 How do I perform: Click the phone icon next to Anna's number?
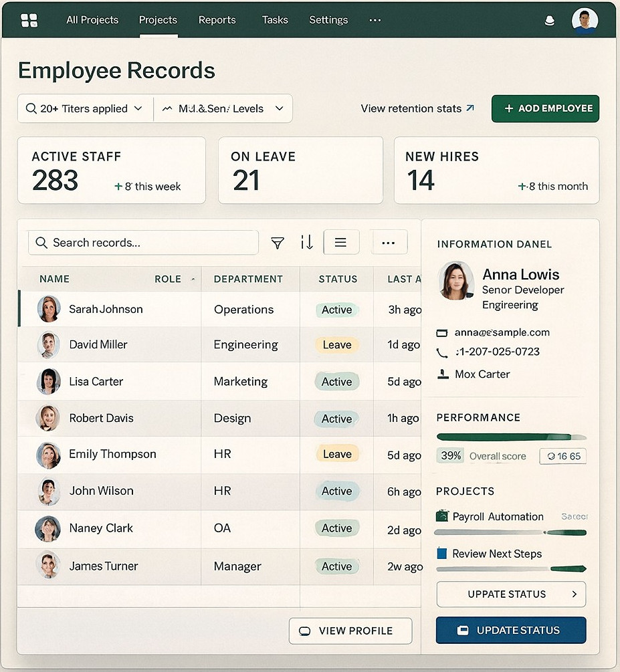(x=442, y=352)
